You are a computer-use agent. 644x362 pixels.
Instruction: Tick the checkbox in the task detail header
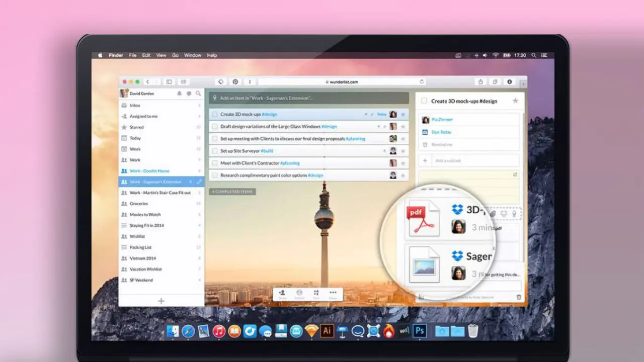[424, 101]
